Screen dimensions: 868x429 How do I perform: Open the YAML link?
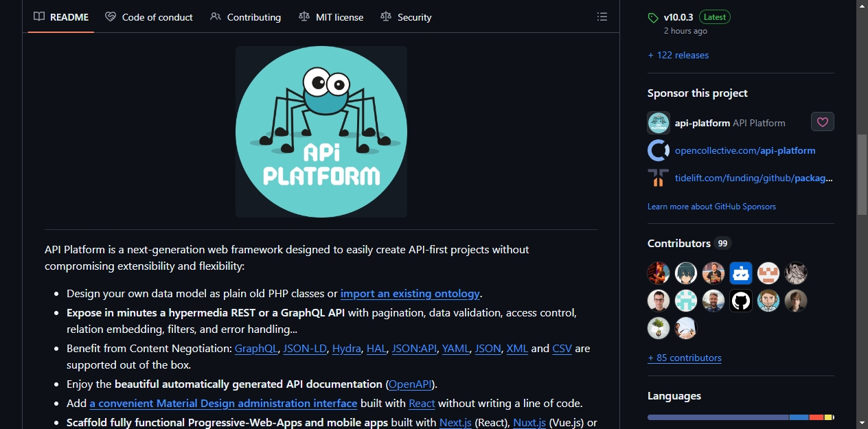[456, 348]
